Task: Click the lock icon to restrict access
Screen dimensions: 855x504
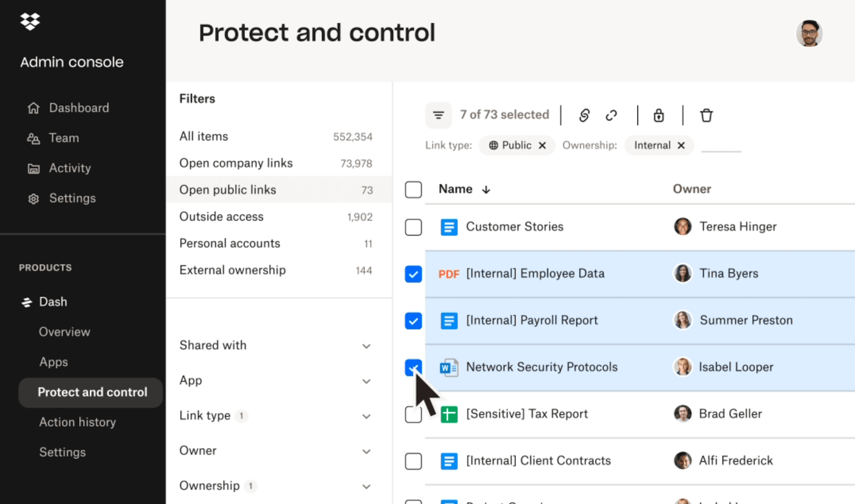Action: pyautogui.click(x=658, y=115)
